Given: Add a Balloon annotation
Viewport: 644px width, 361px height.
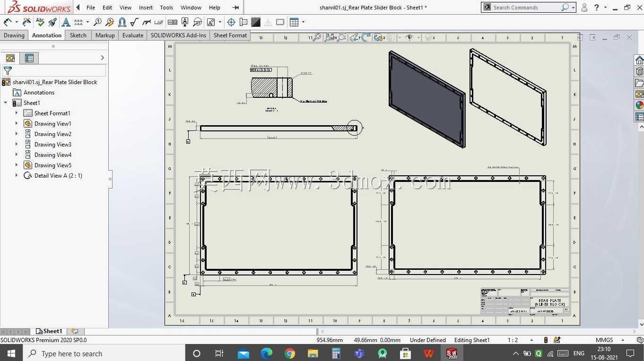Looking at the screenshot, I should pos(97,22).
